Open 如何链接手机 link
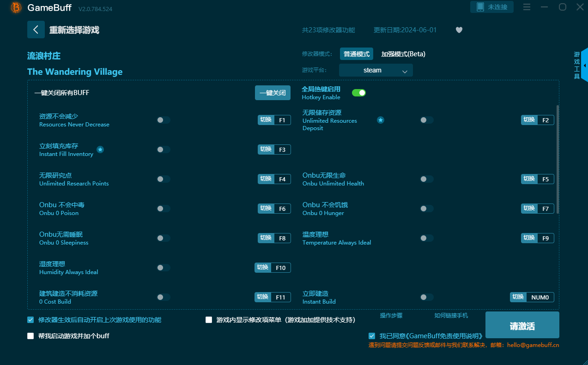Screen dimensions: 588x365 tap(451, 316)
